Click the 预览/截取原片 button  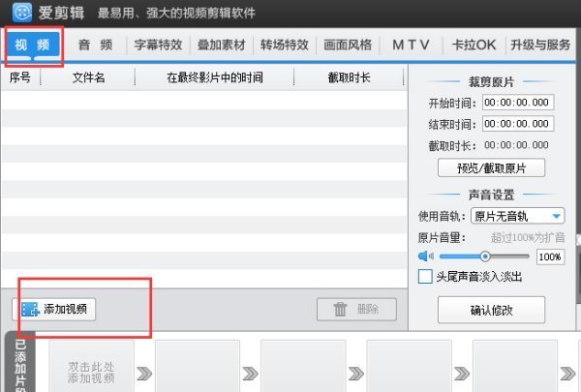(x=491, y=167)
